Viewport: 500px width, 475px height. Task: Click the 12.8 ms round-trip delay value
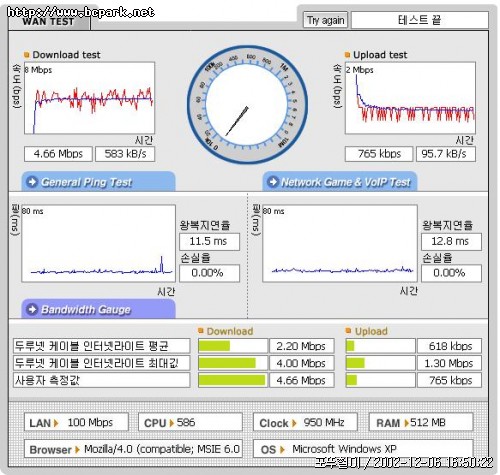451,242
